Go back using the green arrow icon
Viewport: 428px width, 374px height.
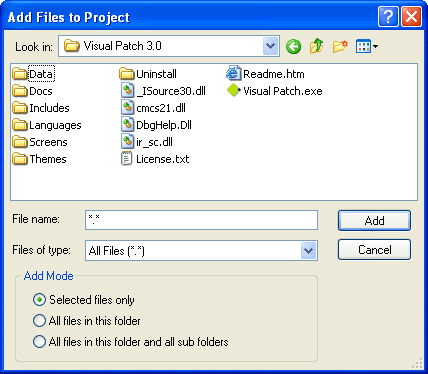point(293,46)
